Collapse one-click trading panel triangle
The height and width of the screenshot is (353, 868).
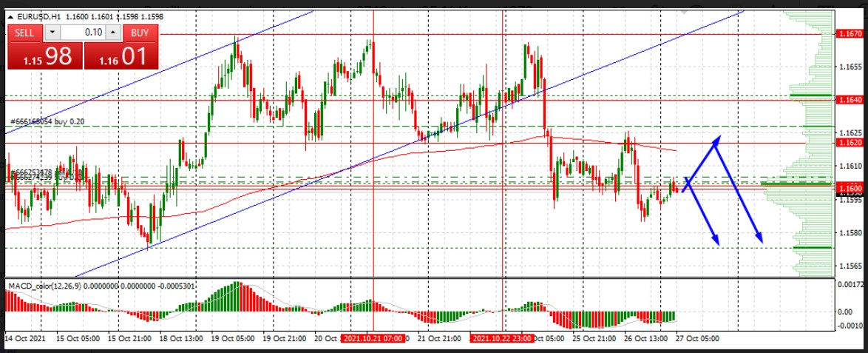[11, 16]
